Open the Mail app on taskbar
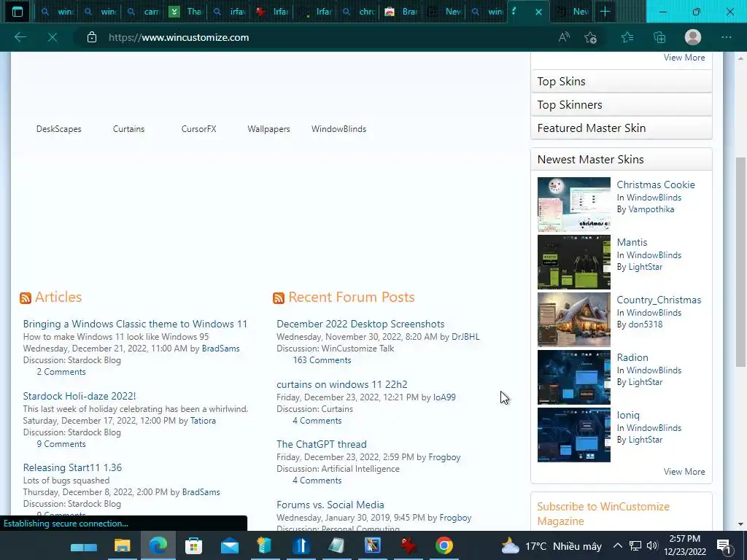Screen dimensions: 747x560 click(230, 545)
